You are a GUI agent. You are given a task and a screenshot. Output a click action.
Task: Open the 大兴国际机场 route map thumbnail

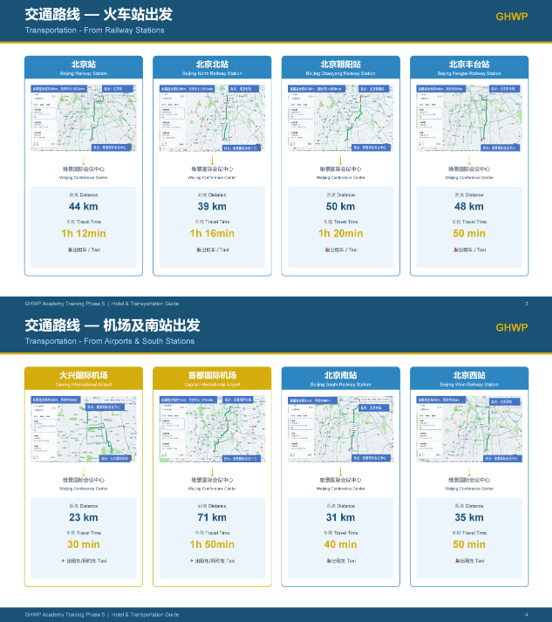(84, 429)
